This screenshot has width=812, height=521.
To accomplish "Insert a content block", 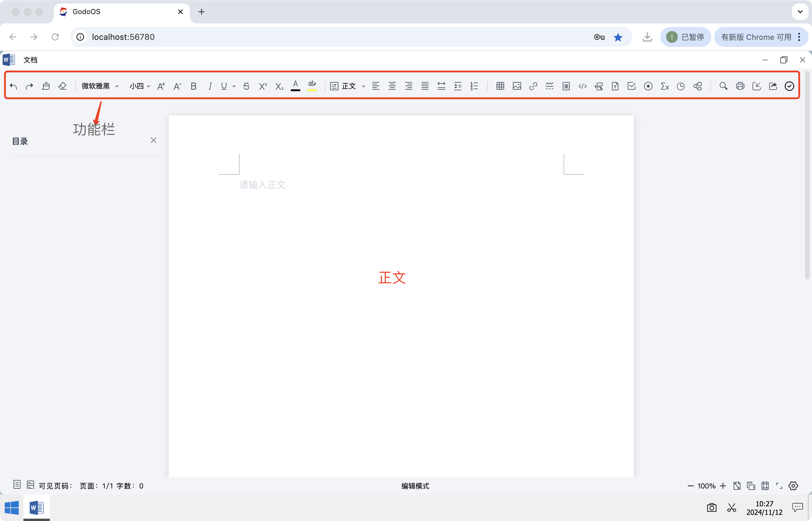I will point(697,86).
